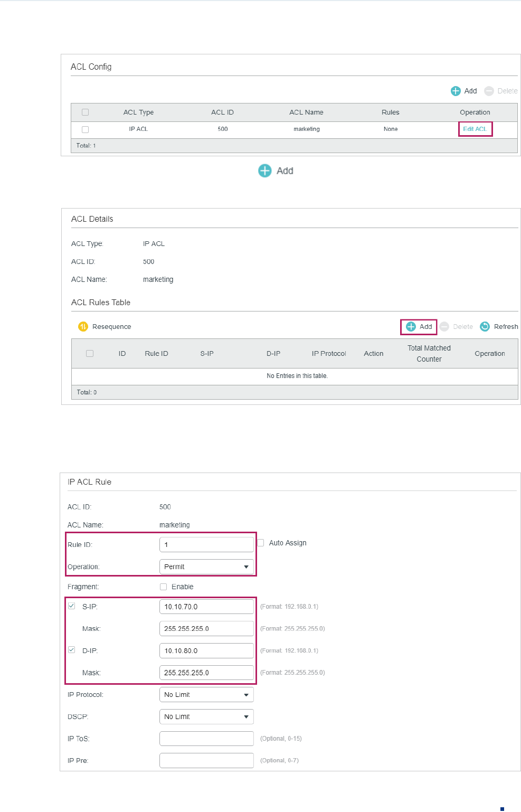Enable the Auto Assign checkbox

pyautogui.click(x=261, y=543)
